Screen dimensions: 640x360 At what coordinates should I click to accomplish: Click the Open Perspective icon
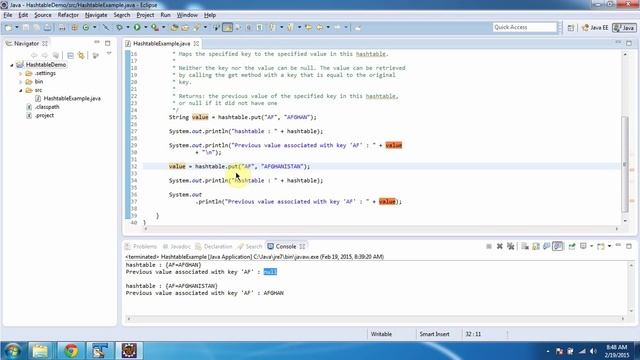coord(571,28)
